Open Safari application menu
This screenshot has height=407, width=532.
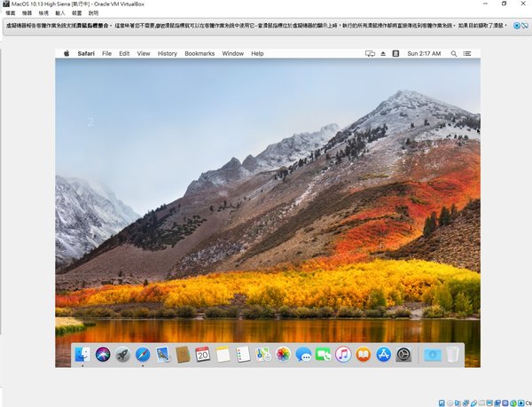tap(86, 53)
